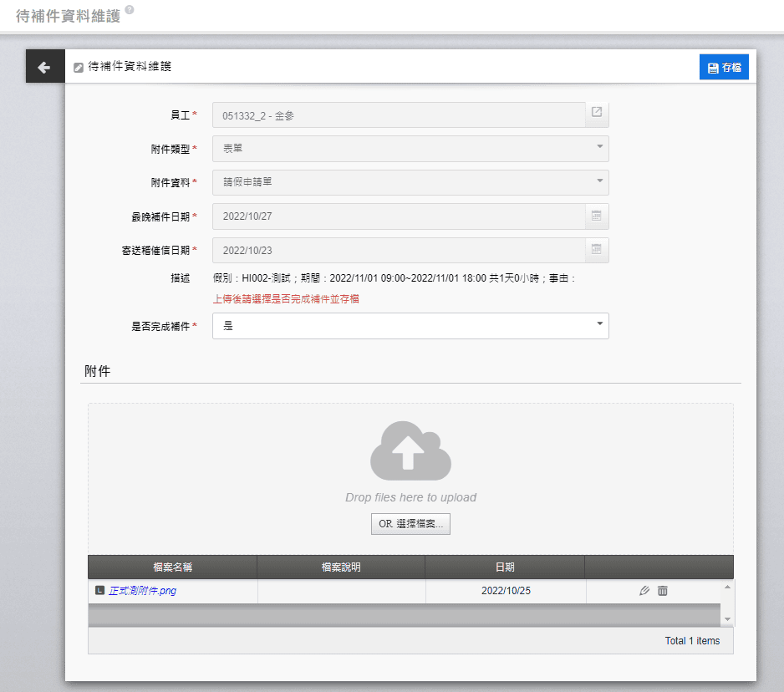
Task: Delete the 正式測附件.png attachment
Action: click(663, 591)
